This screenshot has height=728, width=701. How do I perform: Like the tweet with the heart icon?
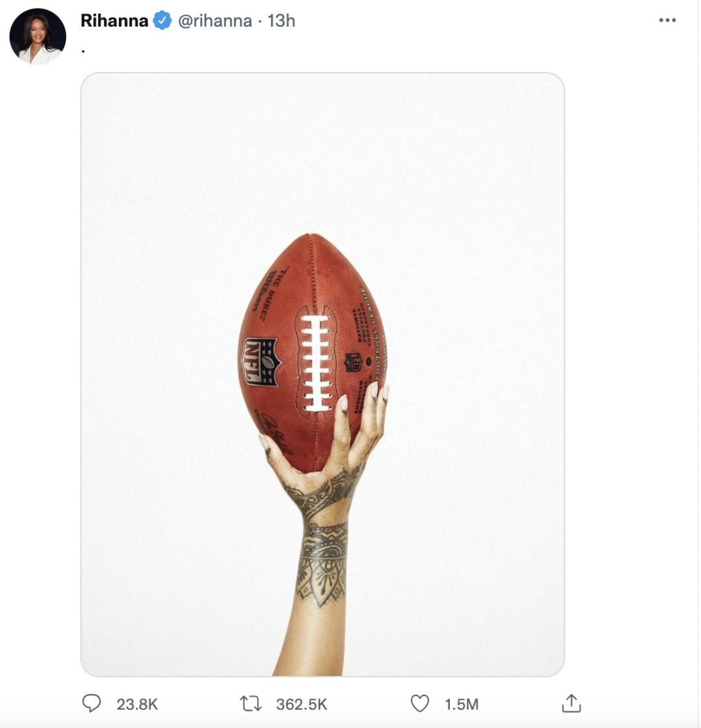(x=421, y=701)
